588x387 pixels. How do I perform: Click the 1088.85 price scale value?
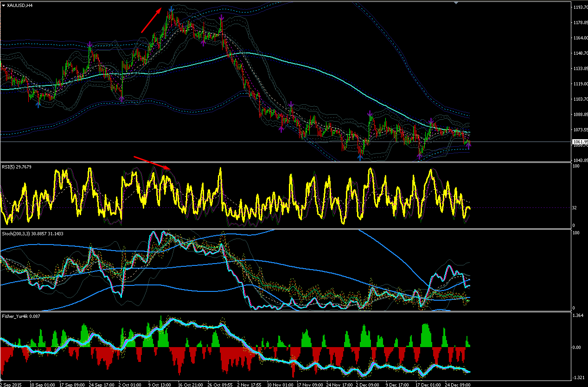[580, 115]
